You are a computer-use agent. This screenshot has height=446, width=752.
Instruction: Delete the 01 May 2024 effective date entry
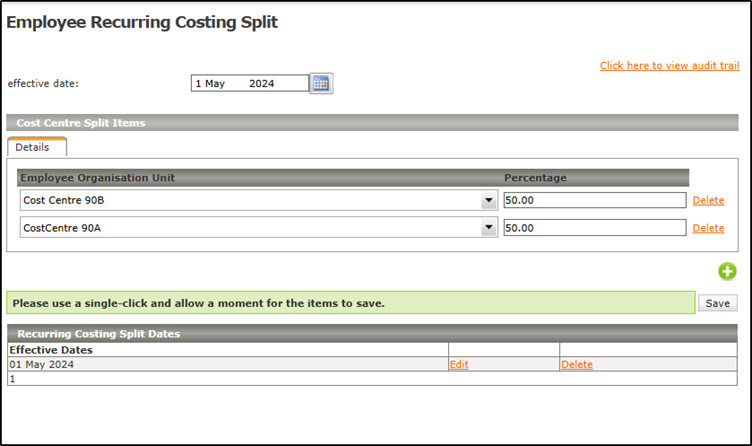coord(577,364)
